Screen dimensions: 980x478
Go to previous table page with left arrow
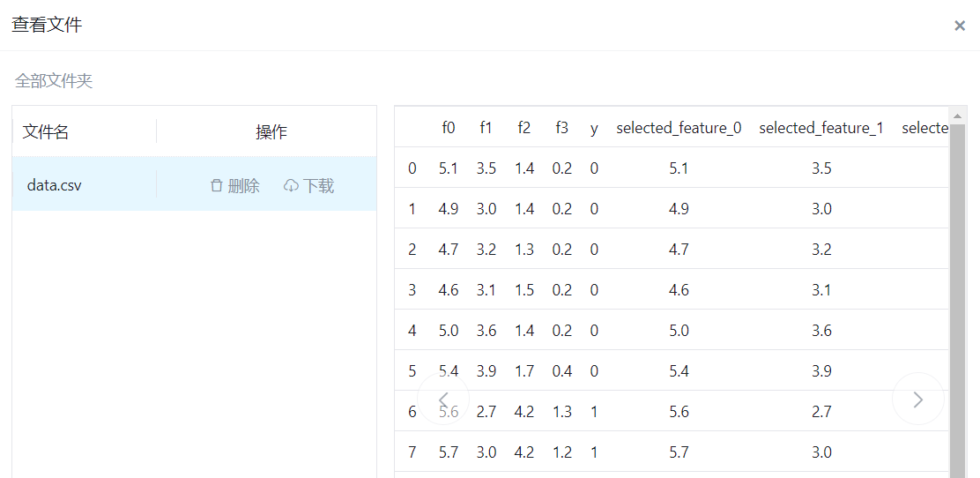point(443,400)
